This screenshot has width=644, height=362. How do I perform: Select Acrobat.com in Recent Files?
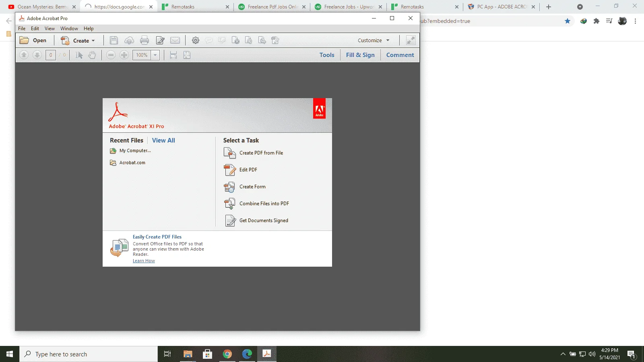click(128, 163)
